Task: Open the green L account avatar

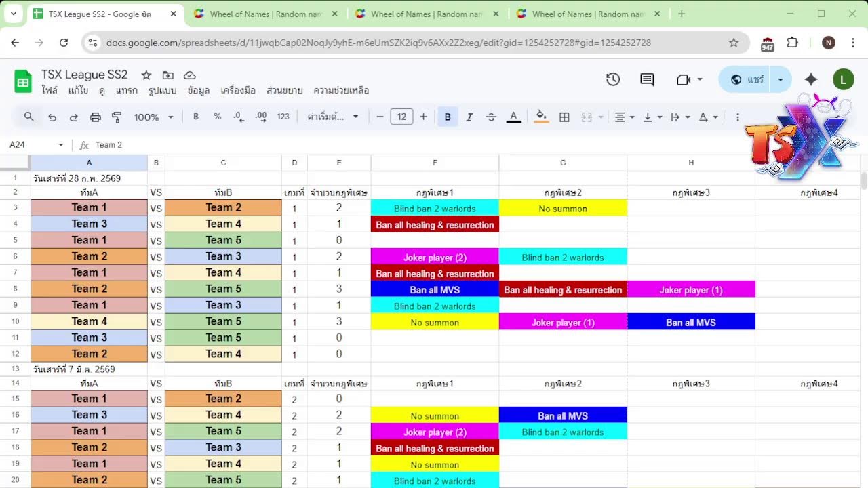Action: coord(843,79)
